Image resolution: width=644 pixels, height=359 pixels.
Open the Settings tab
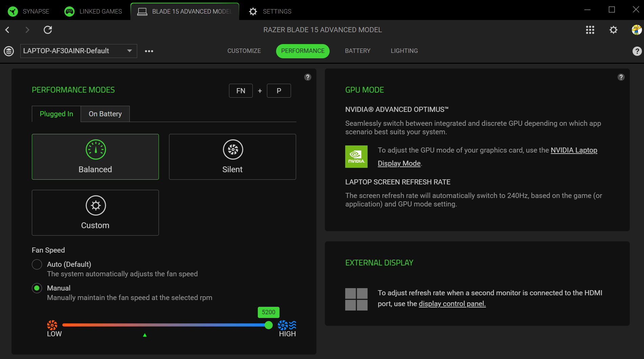pyautogui.click(x=270, y=12)
